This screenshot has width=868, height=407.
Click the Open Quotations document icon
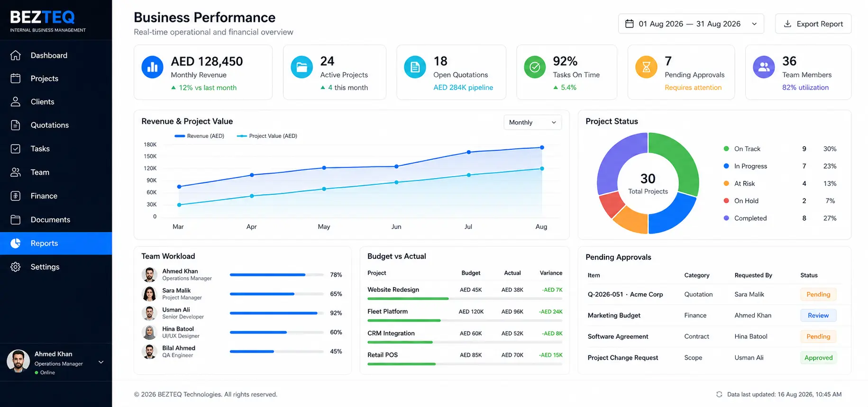click(415, 67)
